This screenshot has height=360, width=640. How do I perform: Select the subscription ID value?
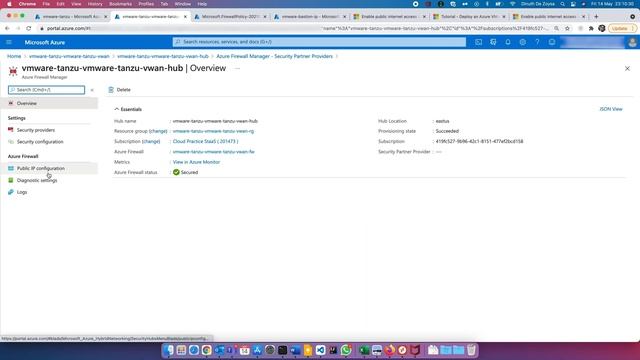(479, 141)
